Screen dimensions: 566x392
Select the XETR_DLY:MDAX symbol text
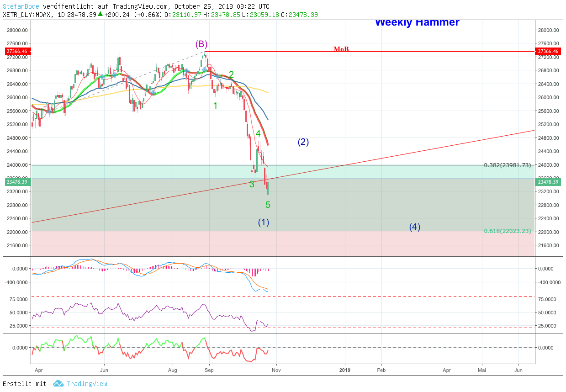pos(28,15)
